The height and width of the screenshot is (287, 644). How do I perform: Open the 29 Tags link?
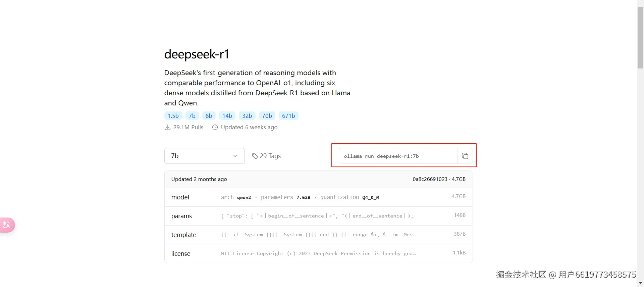click(270, 156)
